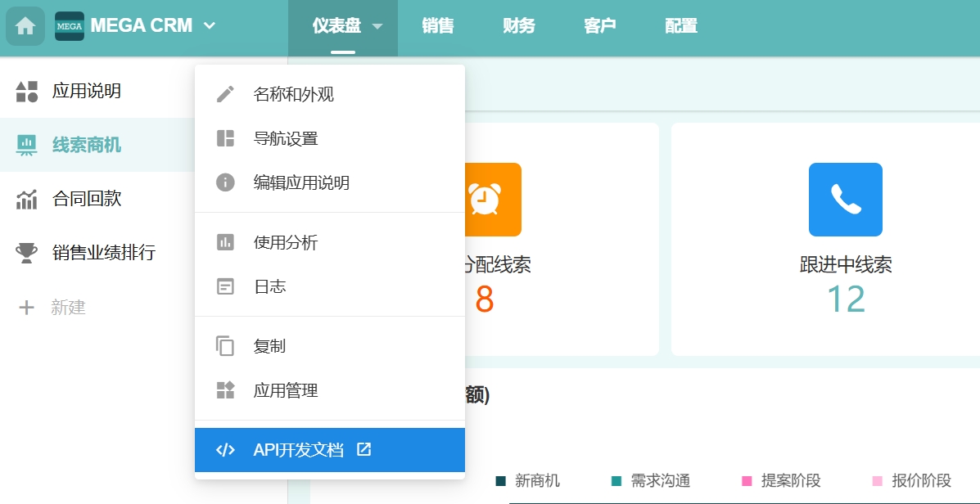Click the 销售业绩排行 trophy icon

pos(27,253)
